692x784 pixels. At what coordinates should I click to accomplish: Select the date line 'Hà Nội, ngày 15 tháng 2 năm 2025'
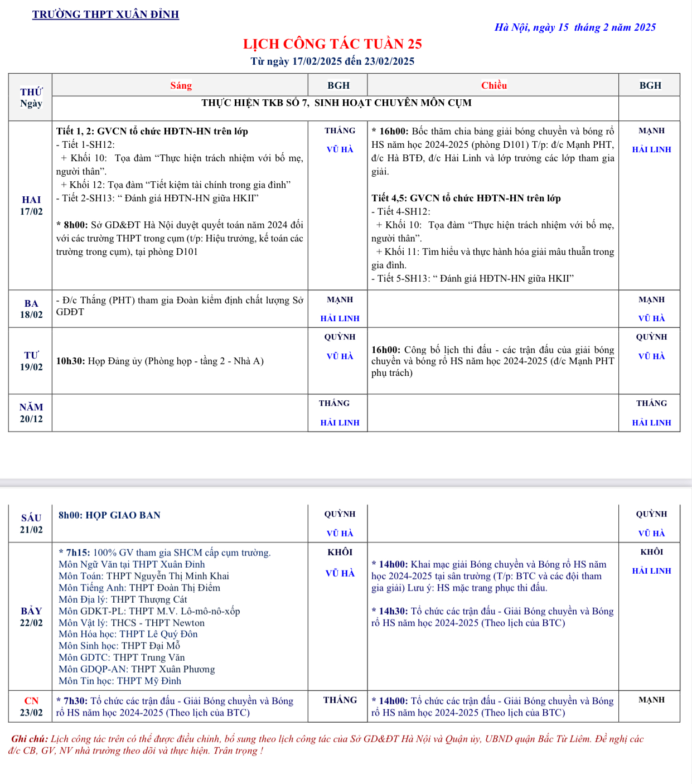[575, 27]
